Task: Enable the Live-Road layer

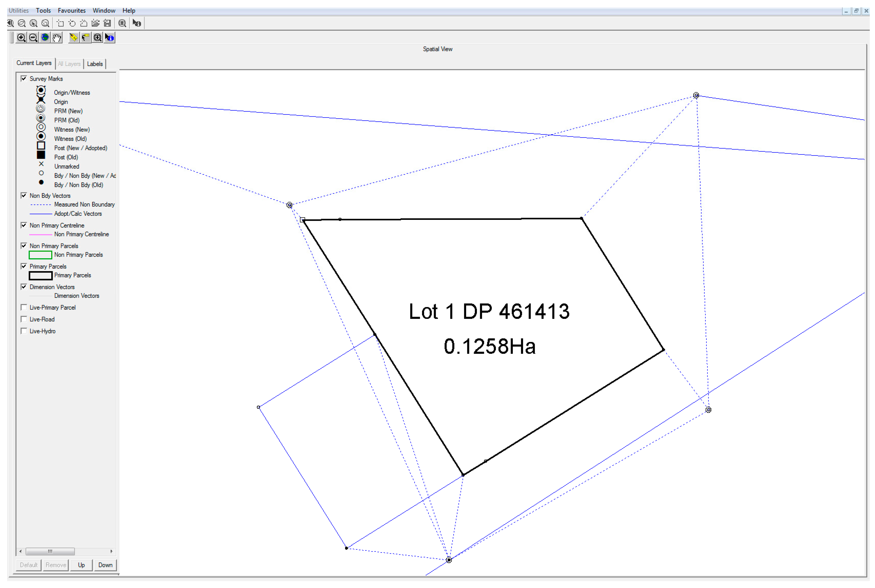Action: click(24, 319)
